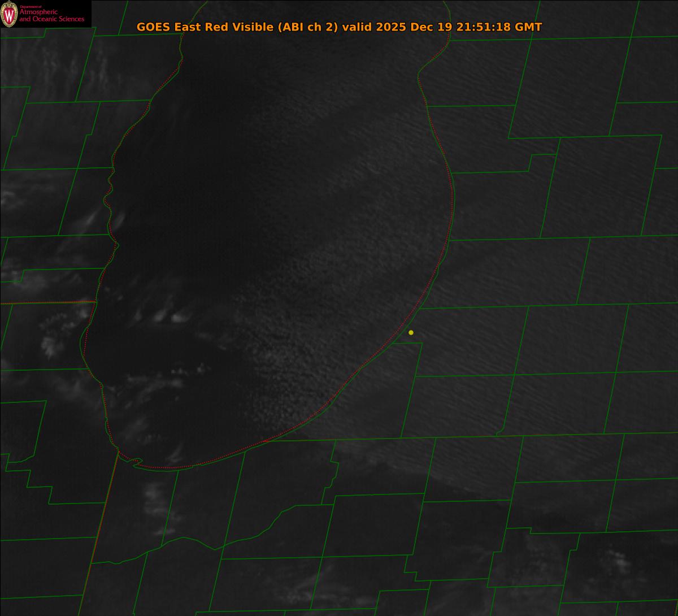Open the Atmospheric and Oceanic Sciences link
678x616 pixels.
[x=51, y=16]
